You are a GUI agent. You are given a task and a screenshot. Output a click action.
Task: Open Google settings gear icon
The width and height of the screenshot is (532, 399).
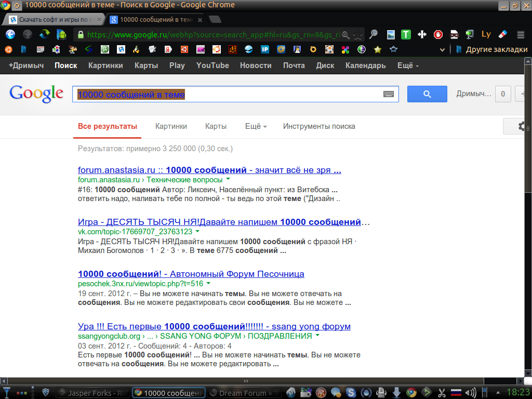point(522,127)
